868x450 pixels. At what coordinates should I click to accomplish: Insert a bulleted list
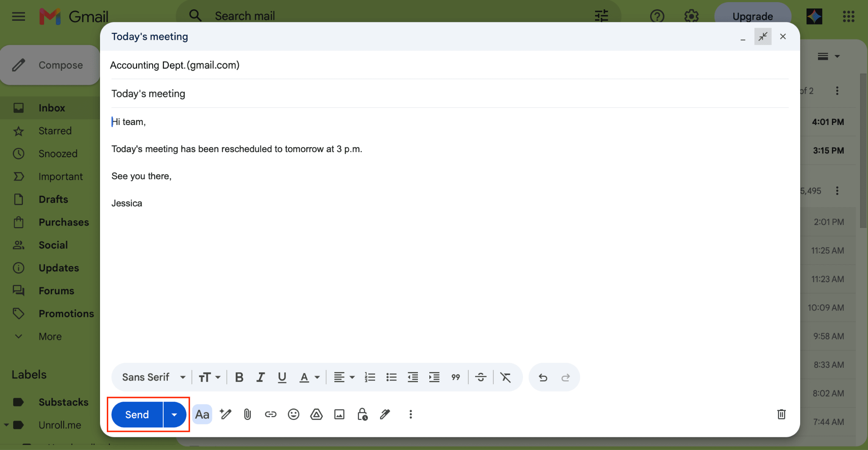click(392, 377)
